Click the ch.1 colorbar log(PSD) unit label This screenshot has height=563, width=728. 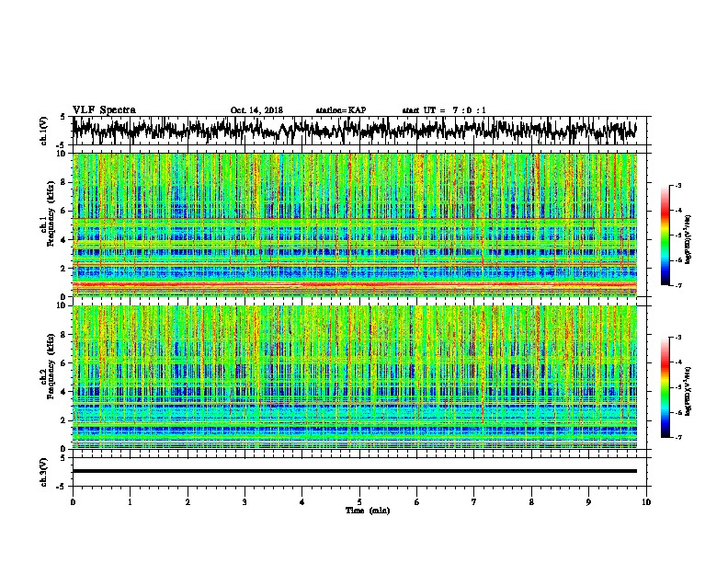click(x=688, y=240)
